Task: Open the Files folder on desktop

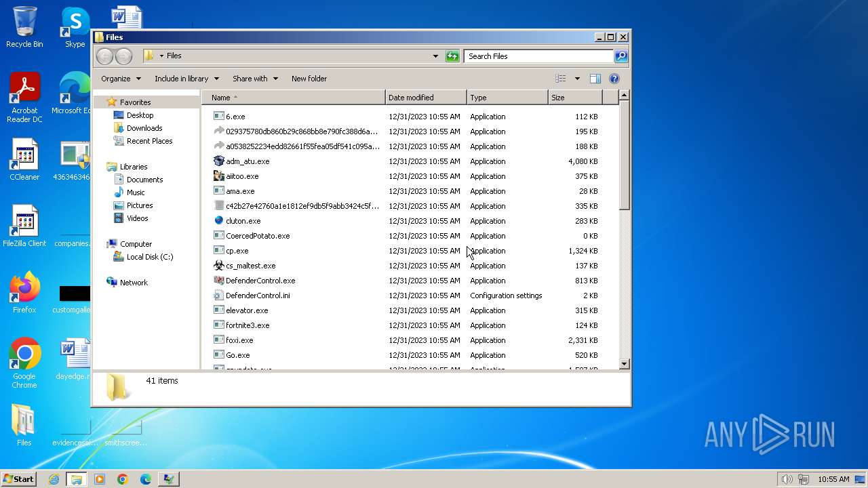Action: pos(24,426)
